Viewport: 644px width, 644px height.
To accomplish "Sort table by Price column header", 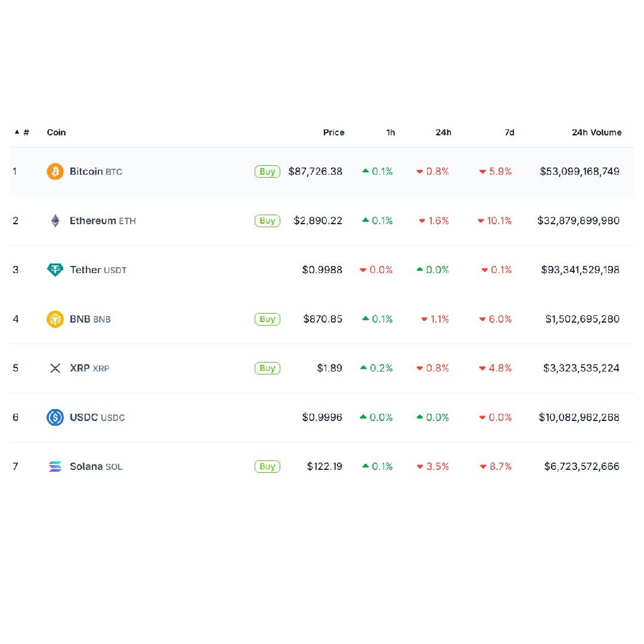I will tap(333, 132).
